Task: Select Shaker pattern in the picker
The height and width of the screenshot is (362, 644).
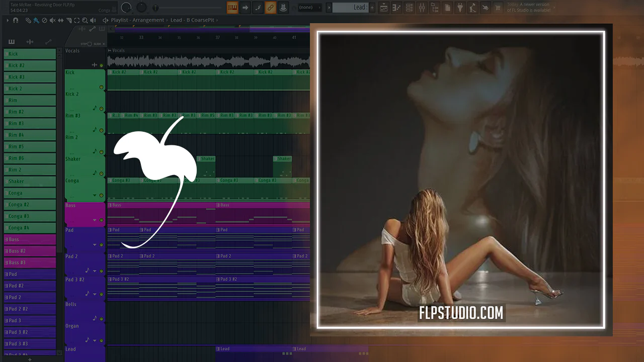Action: coord(30,182)
